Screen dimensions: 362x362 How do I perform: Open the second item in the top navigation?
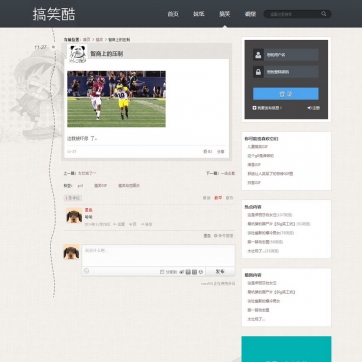coord(199,14)
